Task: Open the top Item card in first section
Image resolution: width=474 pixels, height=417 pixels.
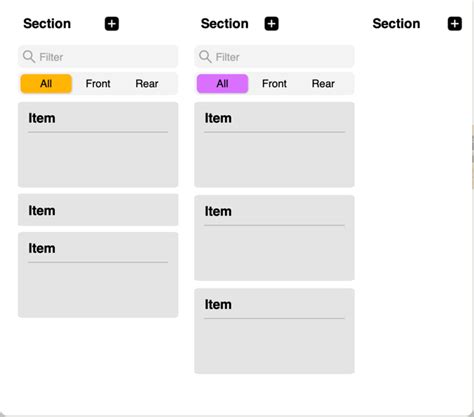Action: 98,145
